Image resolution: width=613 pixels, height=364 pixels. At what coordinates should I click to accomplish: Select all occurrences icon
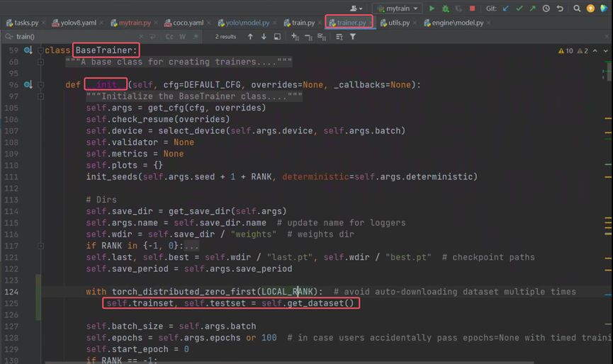click(322, 37)
